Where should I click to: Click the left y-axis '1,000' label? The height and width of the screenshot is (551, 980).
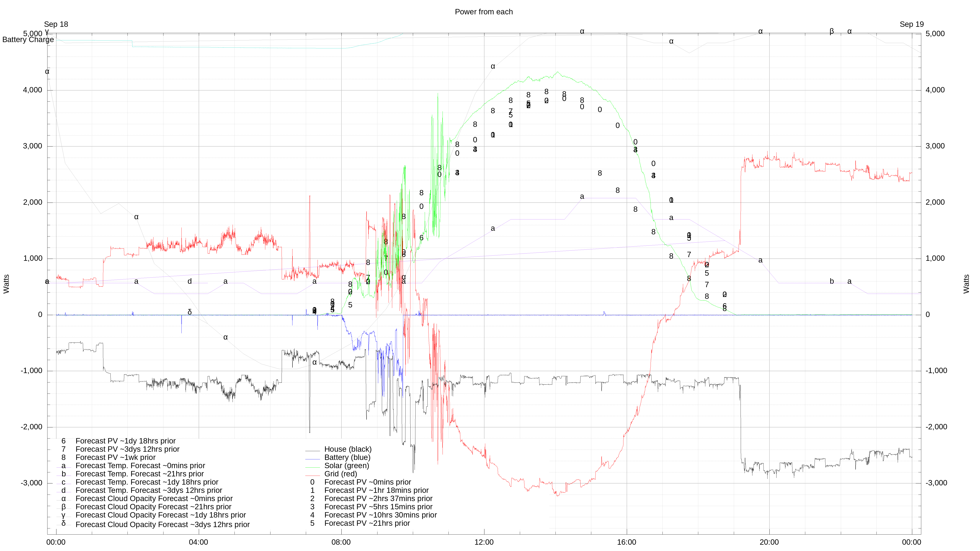[33, 258]
